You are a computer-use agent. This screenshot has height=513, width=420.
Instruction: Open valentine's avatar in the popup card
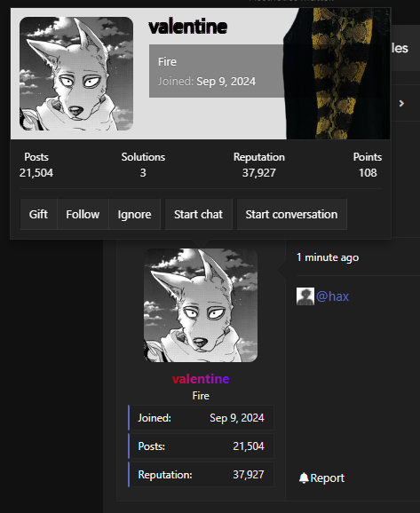[76, 74]
